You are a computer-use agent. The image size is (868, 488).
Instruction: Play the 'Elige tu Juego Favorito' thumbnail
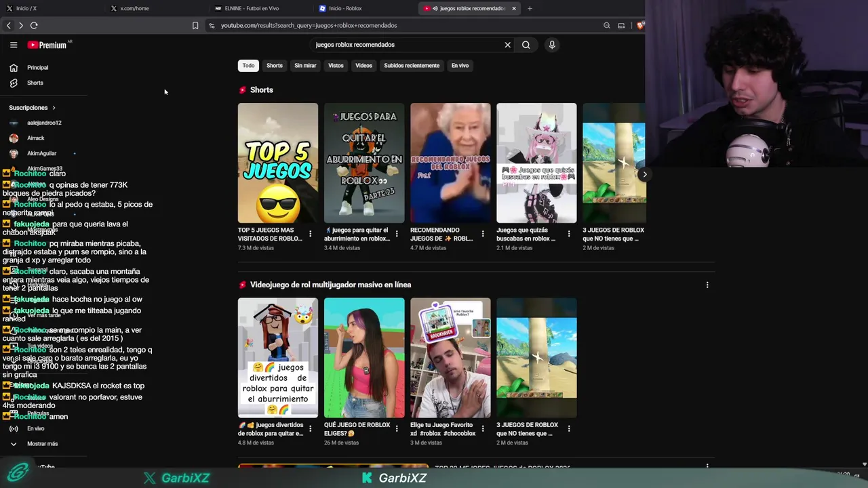click(450, 358)
